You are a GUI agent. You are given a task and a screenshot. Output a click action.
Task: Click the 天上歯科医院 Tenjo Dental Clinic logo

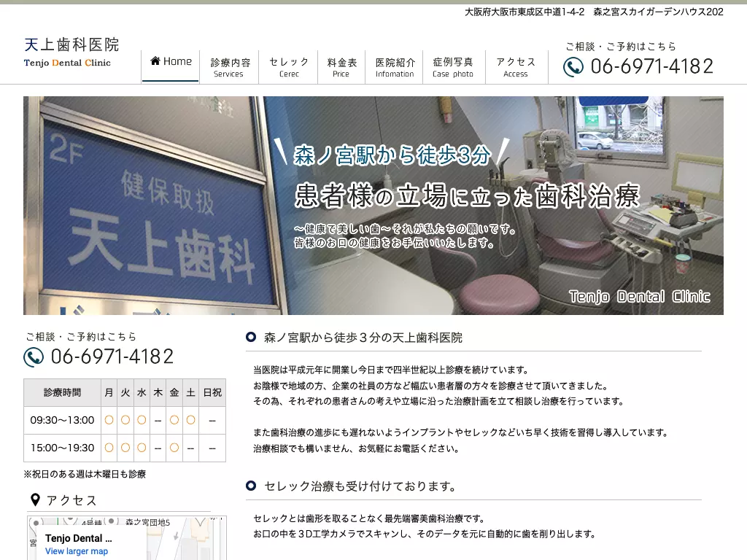[x=71, y=52]
